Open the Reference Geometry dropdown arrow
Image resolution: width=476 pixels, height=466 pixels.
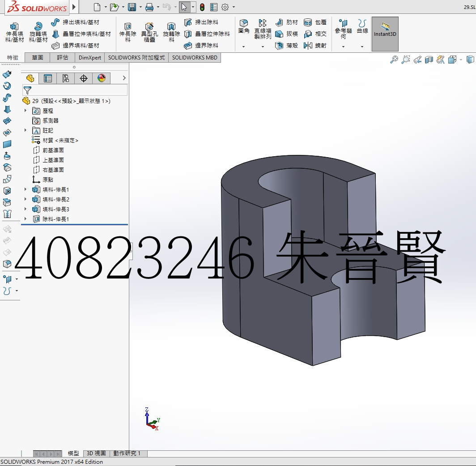[343, 47]
